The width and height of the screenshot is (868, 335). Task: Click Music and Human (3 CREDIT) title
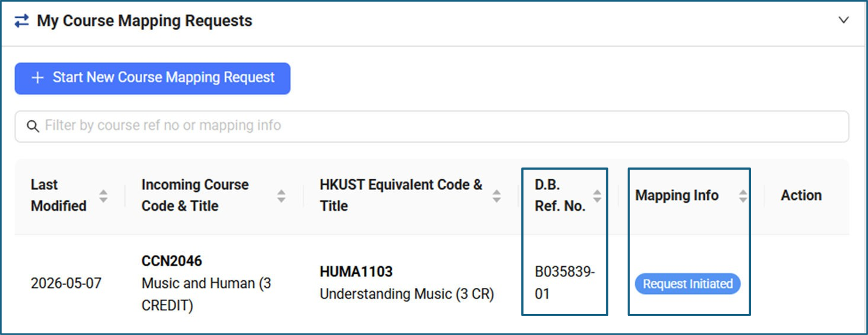click(206, 294)
